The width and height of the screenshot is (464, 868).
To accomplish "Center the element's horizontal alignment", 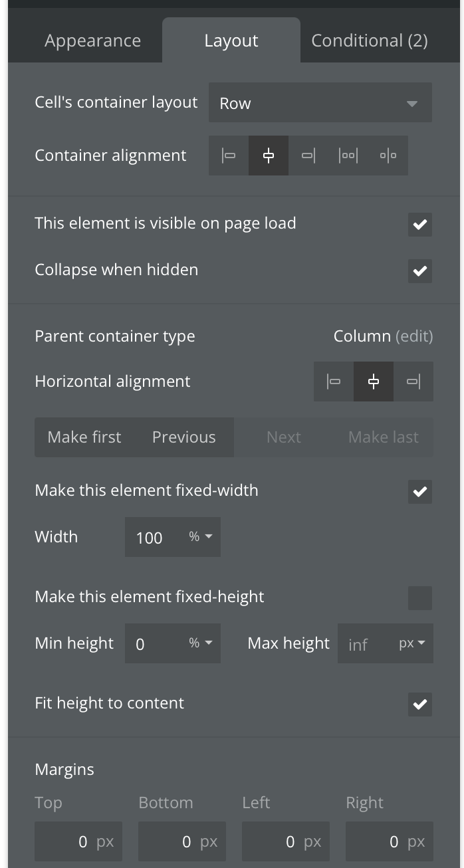I will click(374, 381).
